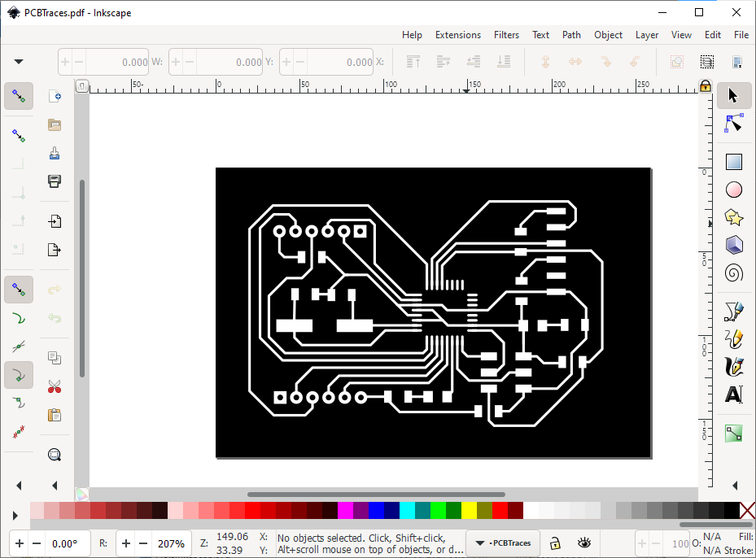Click the yellow palette swatch
The image size is (756, 558).
pos(469,510)
